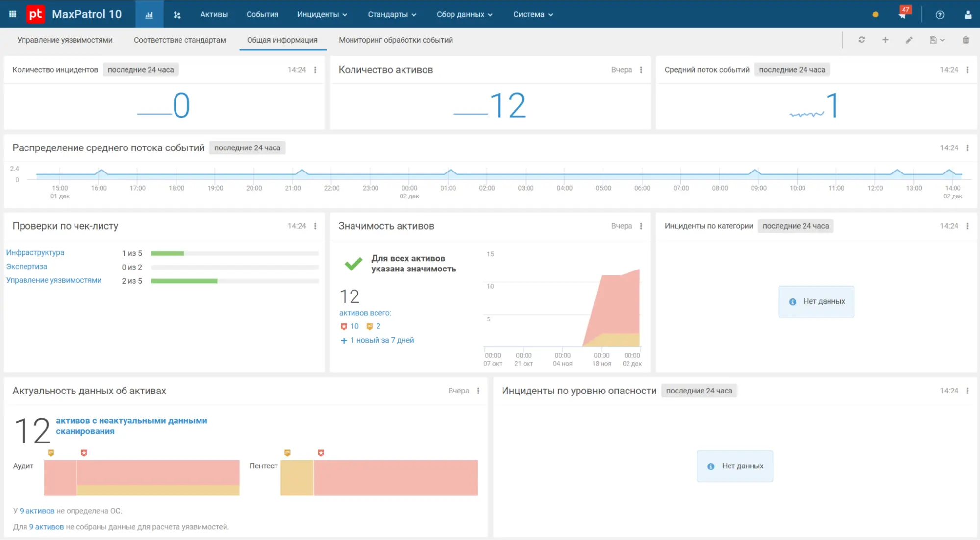Image resolution: width=980 pixels, height=540 pixels.
Task: Click the 9 активов link about undefined OS
Action: (x=37, y=511)
